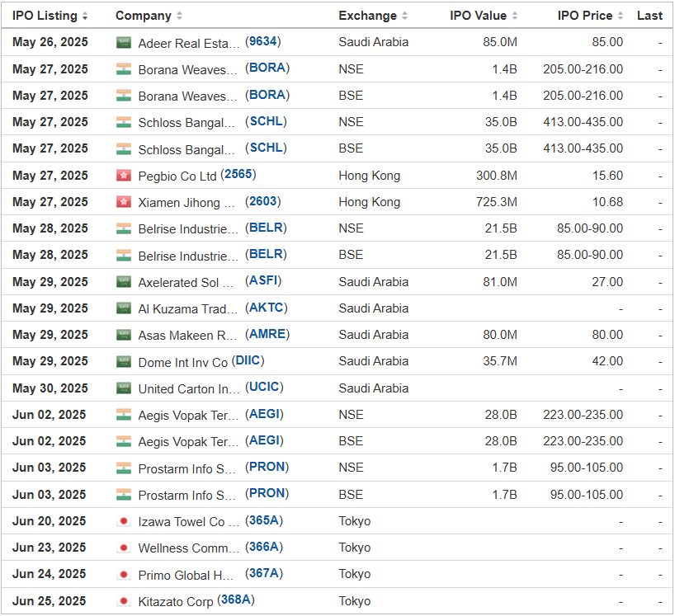Click Saudi flag icon beside Dome Int Inv Co

tap(124, 362)
